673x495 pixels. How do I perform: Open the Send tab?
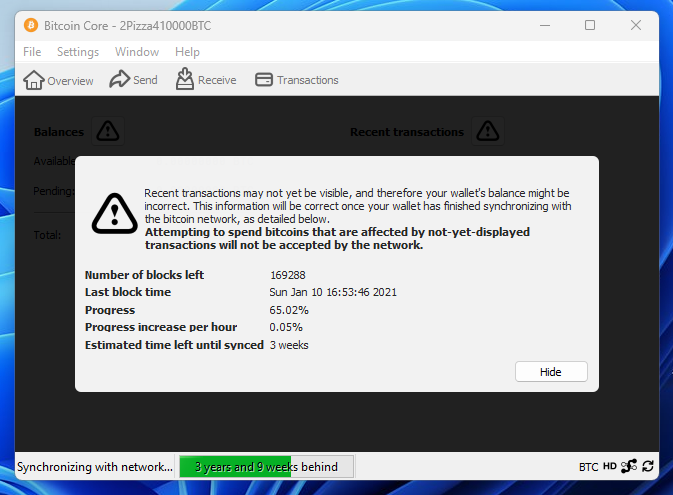click(133, 80)
